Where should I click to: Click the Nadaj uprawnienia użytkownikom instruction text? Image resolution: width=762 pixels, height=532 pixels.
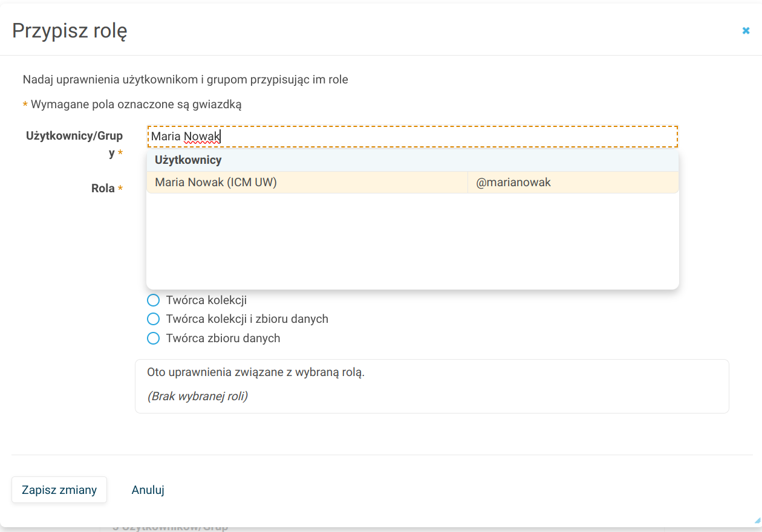click(185, 79)
